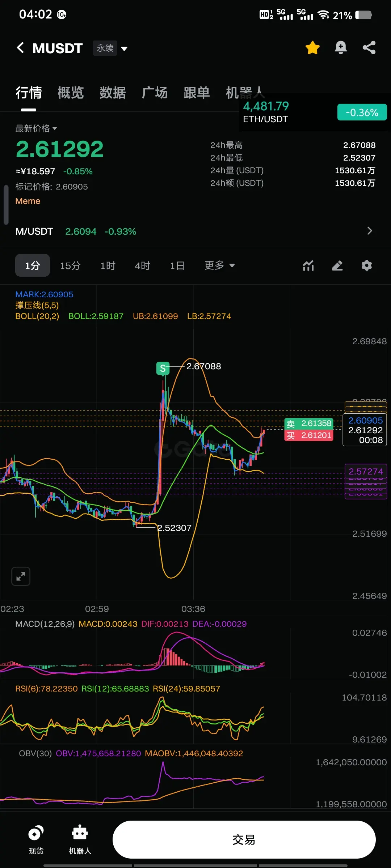The height and width of the screenshot is (868, 391).
Task: Expand chart to fullscreen
Action: coord(21,576)
